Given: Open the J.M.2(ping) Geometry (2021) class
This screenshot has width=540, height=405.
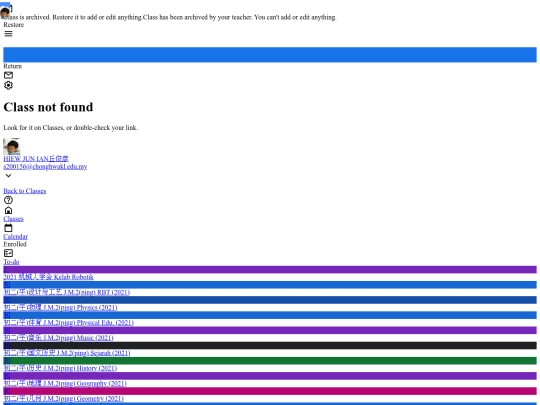Looking at the screenshot, I should [63, 398].
